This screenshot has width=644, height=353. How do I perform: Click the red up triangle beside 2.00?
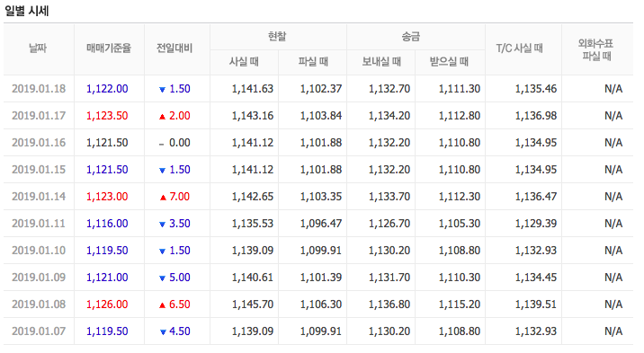[x=162, y=117]
